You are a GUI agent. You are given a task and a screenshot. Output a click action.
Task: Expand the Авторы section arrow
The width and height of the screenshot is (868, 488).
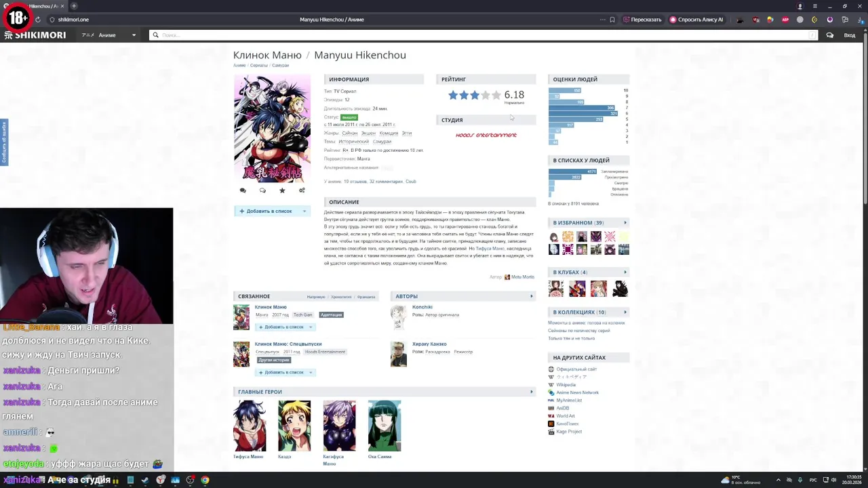point(532,296)
